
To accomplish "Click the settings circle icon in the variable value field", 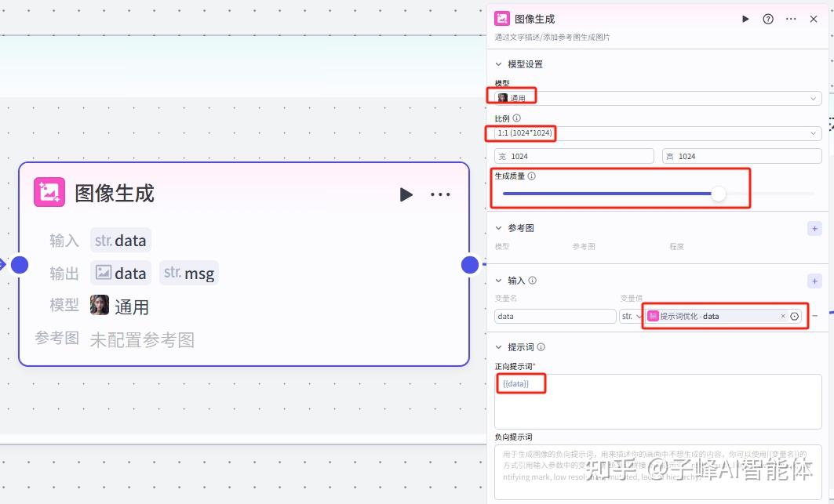I will 795,316.
